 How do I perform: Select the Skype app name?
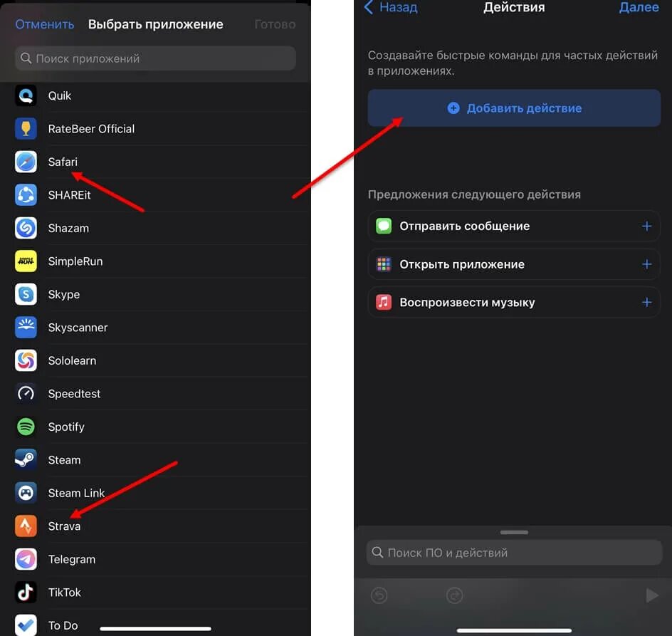[x=64, y=295]
